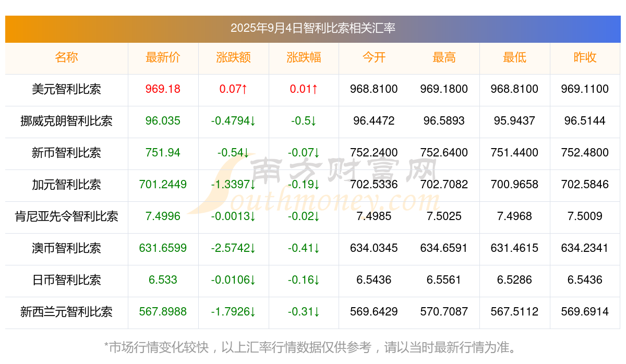The width and height of the screenshot is (626, 364).
Task: Click the change amount 0.07↑
Action: pos(233,89)
